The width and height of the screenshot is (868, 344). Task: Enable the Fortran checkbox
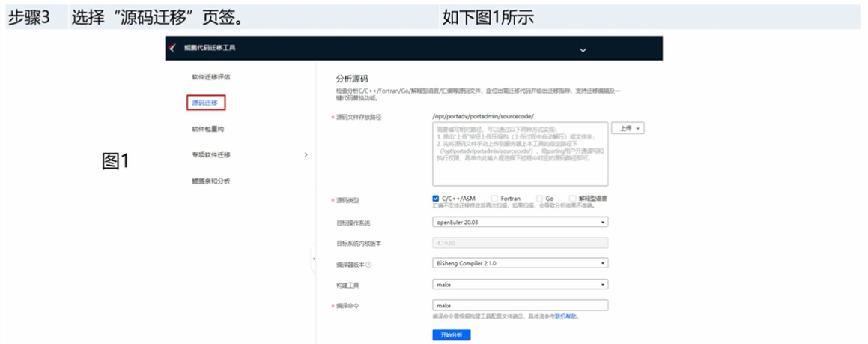click(494, 198)
